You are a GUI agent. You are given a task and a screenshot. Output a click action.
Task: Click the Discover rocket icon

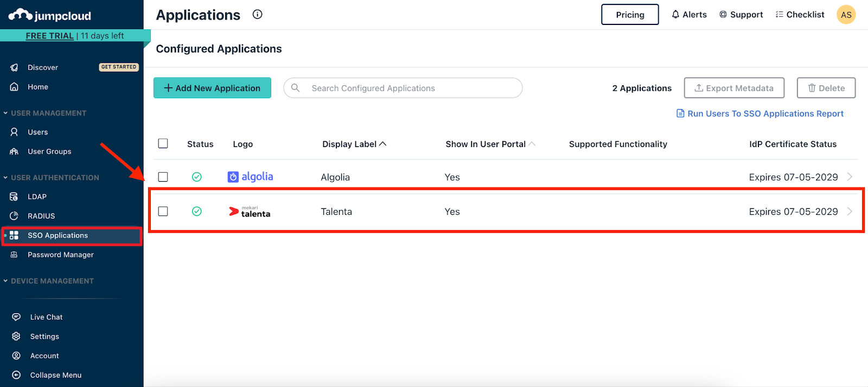point(14,67)
